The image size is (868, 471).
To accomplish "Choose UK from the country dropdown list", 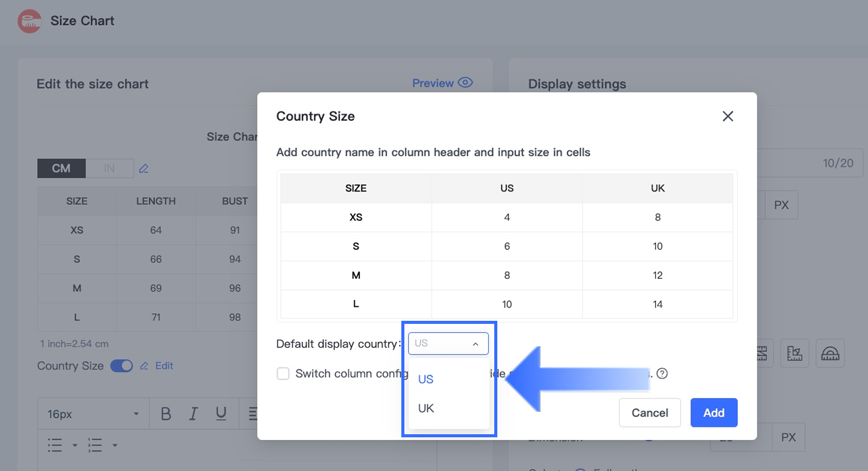I will point(426,408).
